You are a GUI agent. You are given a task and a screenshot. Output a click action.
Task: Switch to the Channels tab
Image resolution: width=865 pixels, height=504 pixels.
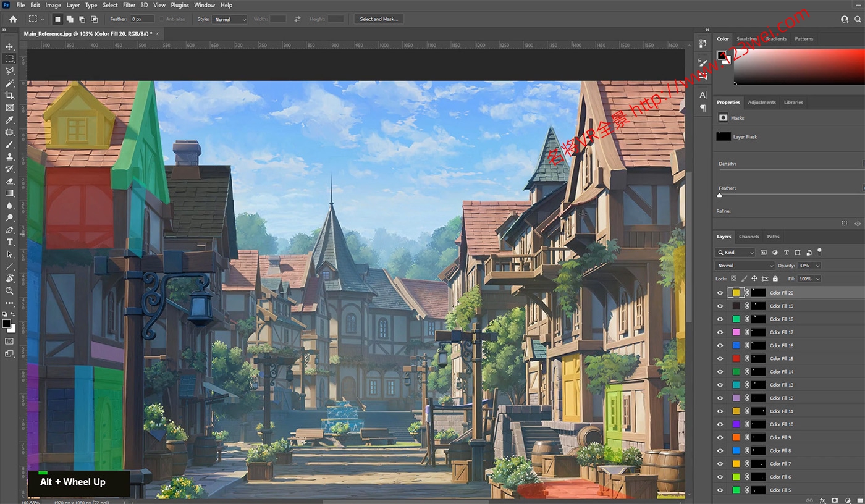click(x=749, y=237)
